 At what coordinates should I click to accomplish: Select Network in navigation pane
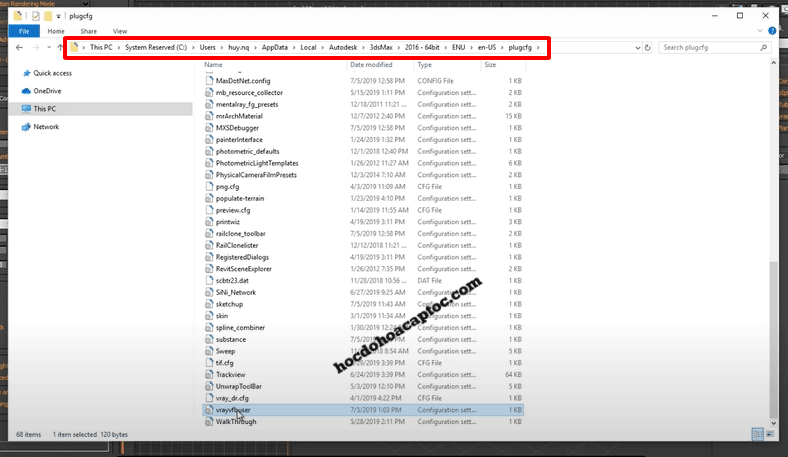tap(46, 127)
